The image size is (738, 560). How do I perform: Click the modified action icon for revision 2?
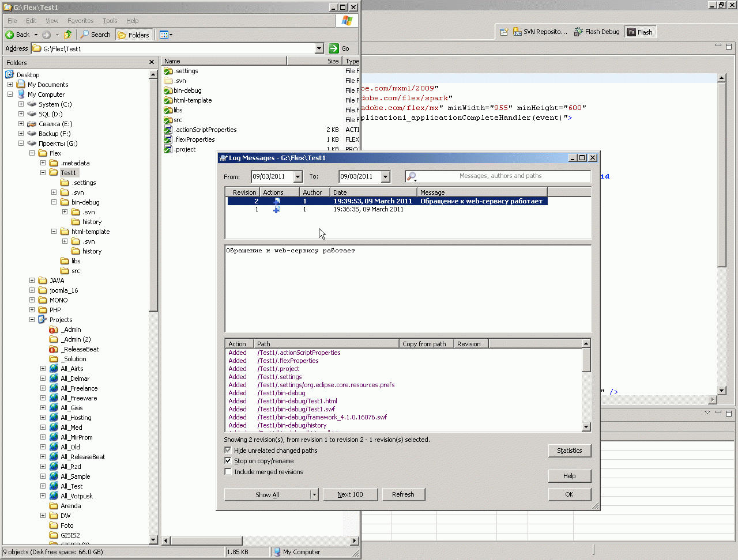[277, 201]
